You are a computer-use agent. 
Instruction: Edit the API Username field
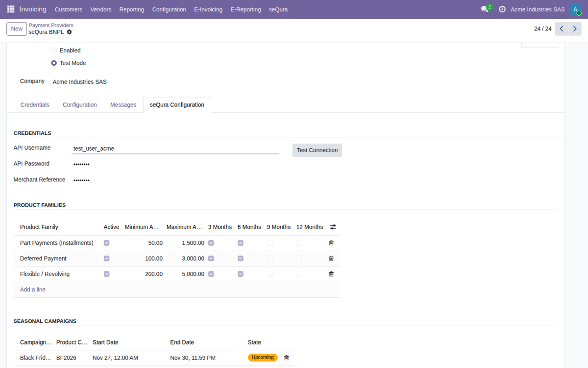tap(175, 149)
